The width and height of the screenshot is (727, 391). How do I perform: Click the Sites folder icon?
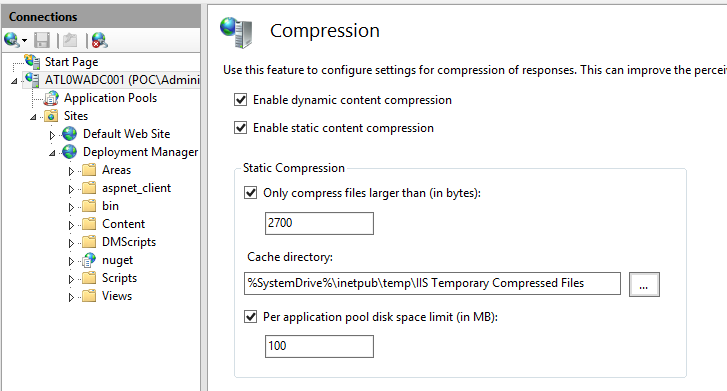51,116
